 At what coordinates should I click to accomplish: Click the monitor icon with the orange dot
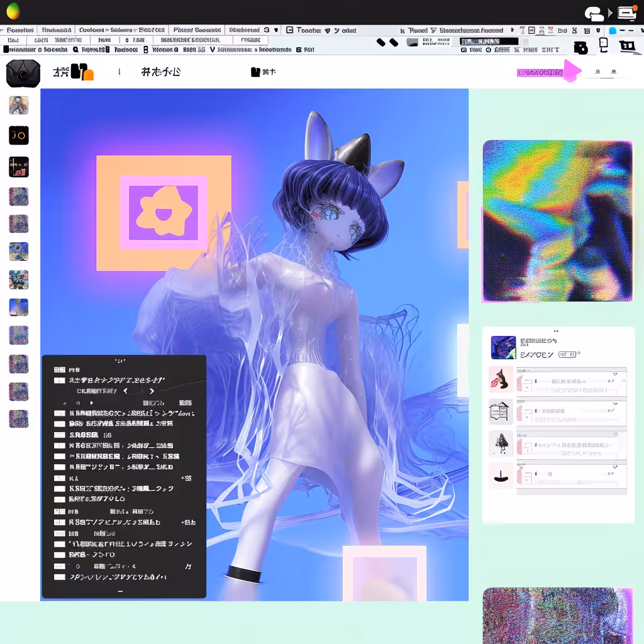point(627,13)
